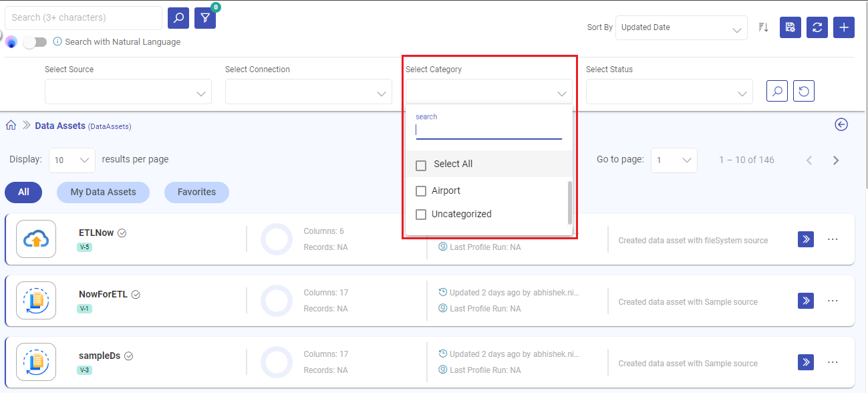Open the ETLNow asset details arrow
868x393 pixels.
[805, 239]
